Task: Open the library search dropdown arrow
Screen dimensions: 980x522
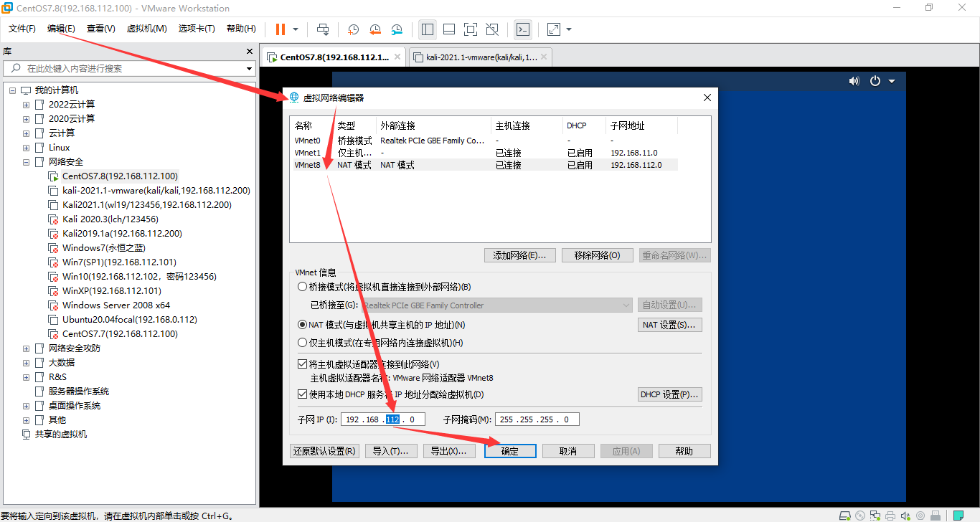Action: tap(249, 69)
